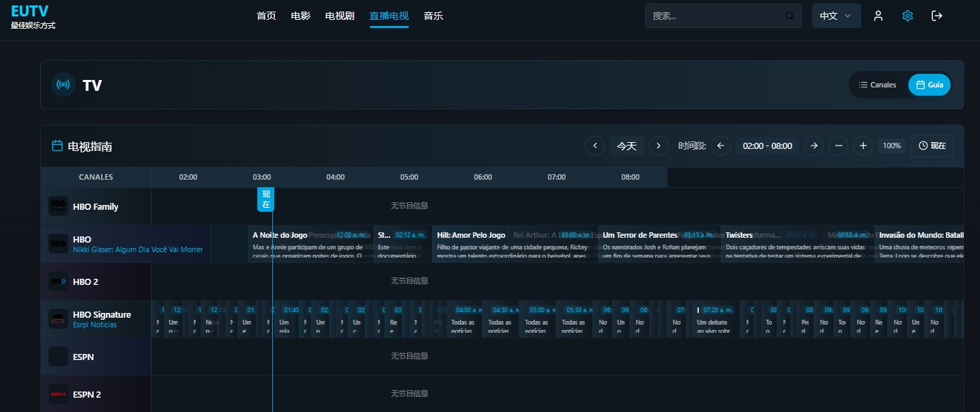Click the live broadcast icon beside TV
Image resolution: width=980 pixels, height=412 pixels.
[x=63, y=85]
